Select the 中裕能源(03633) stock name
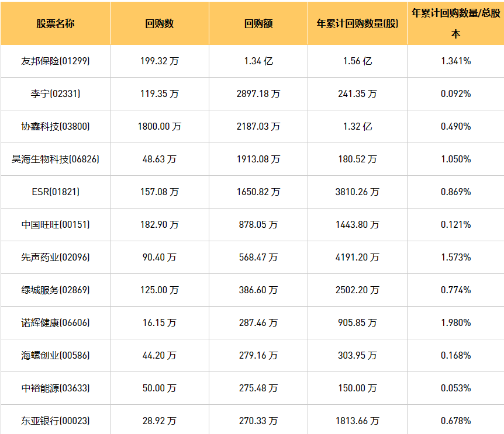Image resolution: width=504 pixels, height=434 pixels. click(x=55, y=388)
